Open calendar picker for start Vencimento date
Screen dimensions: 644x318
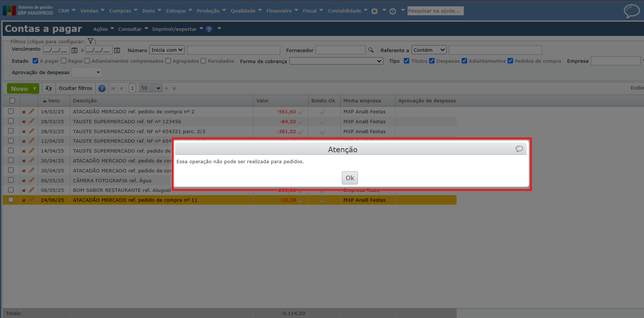[74, 50]
